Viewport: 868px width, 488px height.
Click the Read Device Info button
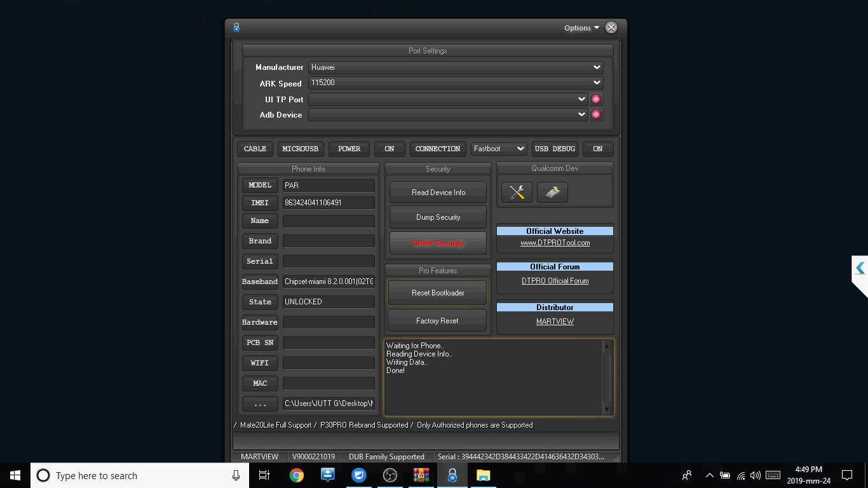pos(438,193)
